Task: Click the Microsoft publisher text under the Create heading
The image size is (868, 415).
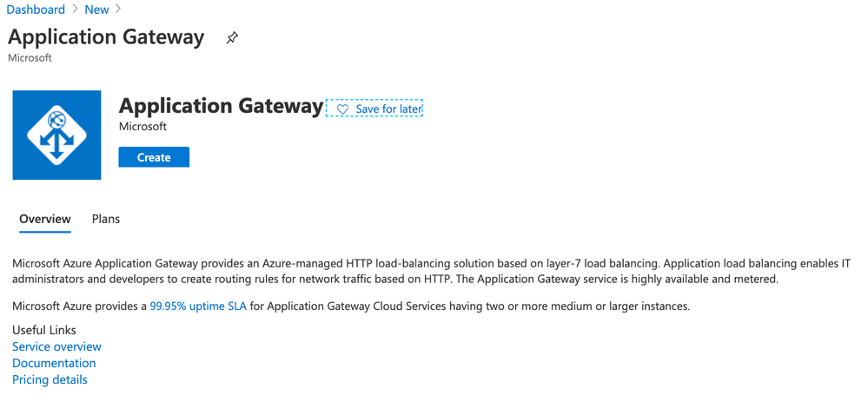Action: click(x=142, y=127)
